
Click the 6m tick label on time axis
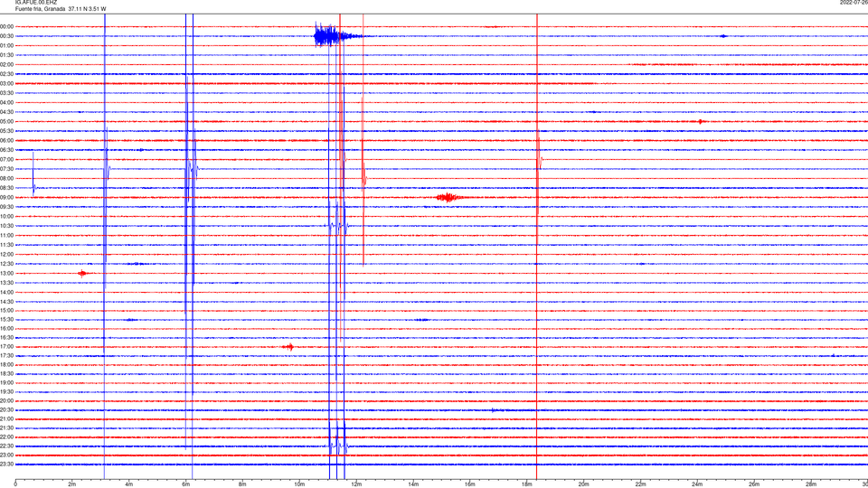(186, 484)
